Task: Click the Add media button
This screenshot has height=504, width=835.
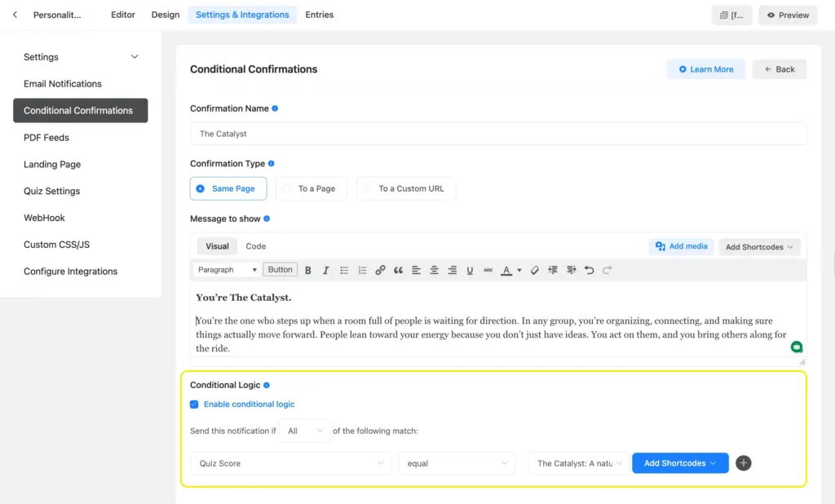Action: coord(681,246)
